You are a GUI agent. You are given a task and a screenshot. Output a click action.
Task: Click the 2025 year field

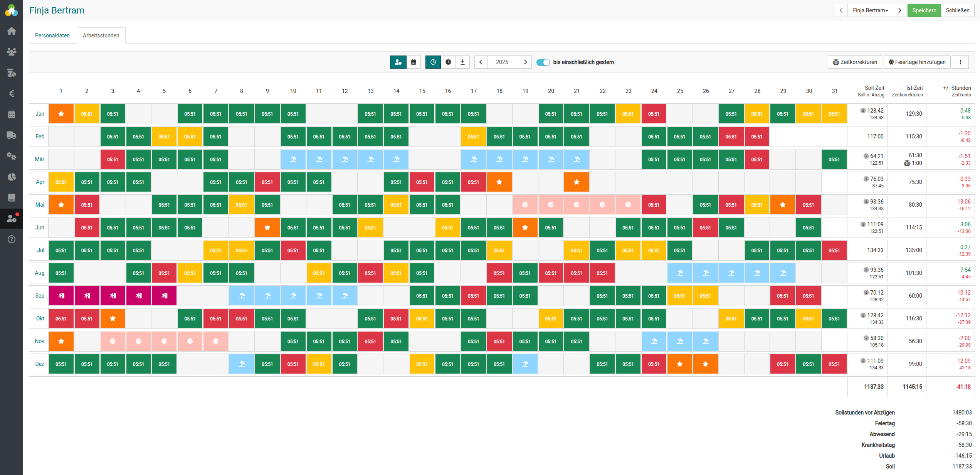[x=502, y=62]
